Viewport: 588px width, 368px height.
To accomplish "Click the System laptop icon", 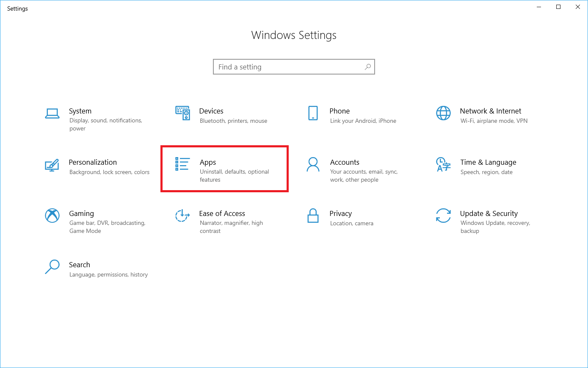I will [52, 113].
